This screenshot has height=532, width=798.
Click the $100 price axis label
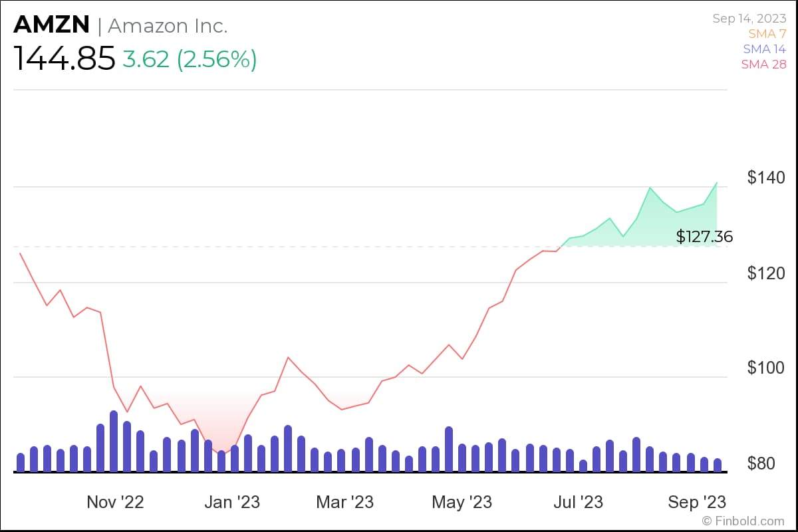[765, 368]
